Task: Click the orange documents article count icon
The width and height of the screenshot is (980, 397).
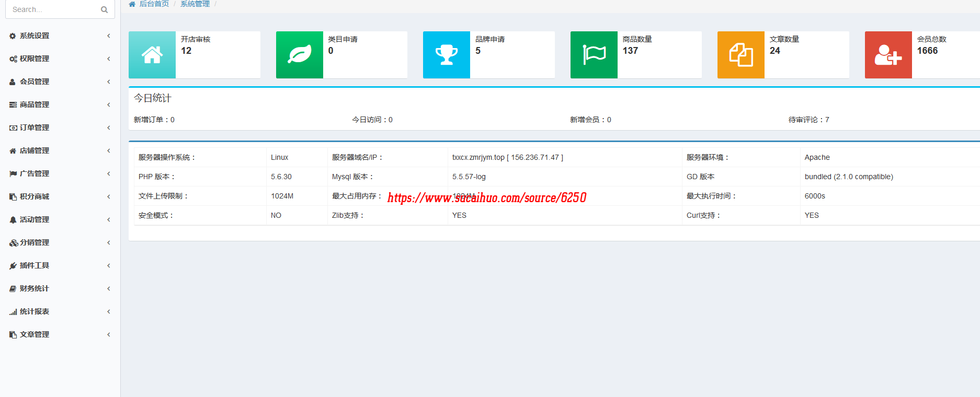Action: [740, 55]
